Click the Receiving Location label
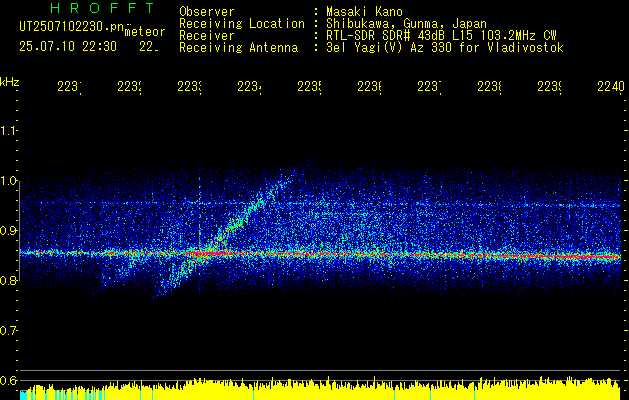629x400 pixels. coord(242,24)
